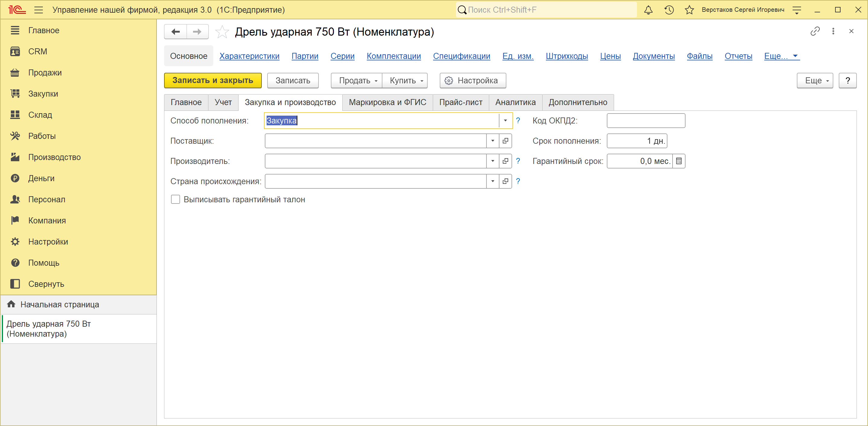Open selected Производитель card

(505, 161)
